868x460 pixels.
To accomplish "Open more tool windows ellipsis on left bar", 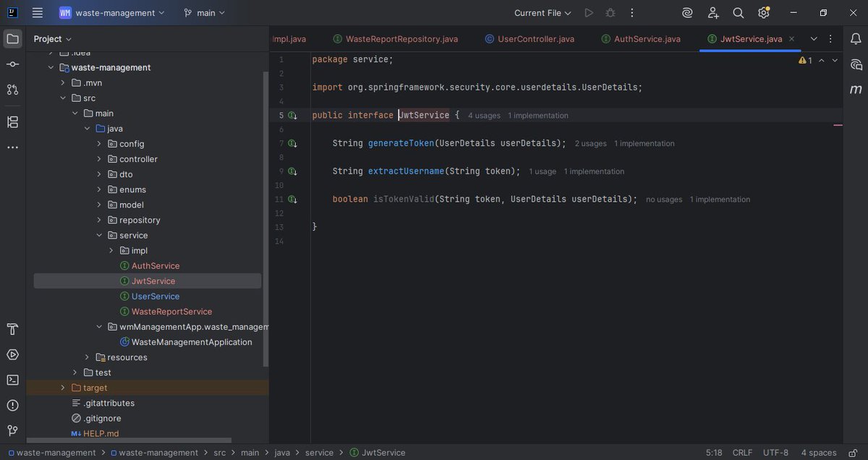I will click(x=12, y=148).
